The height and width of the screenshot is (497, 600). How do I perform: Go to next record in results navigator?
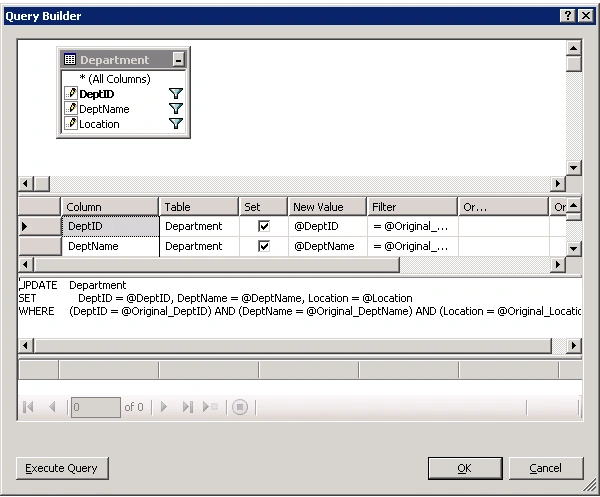tap(164, 407)
